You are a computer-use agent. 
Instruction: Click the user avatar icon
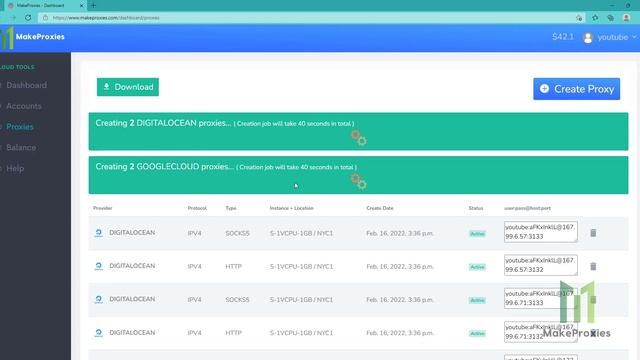(588, 38)
